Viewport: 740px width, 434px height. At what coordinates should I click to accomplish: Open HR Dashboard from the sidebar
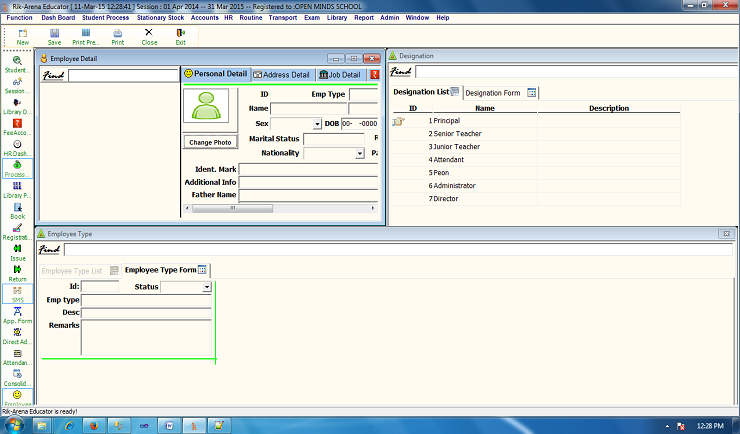(17, 148)
